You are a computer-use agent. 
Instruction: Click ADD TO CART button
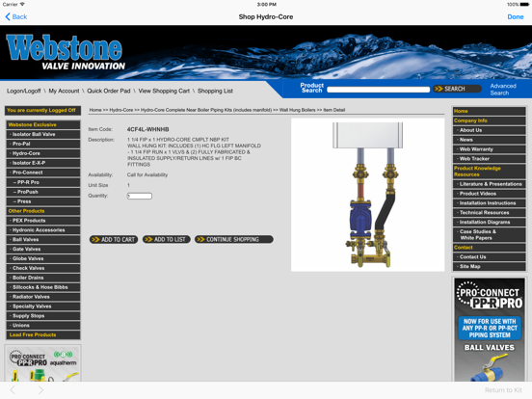(114, 240)
